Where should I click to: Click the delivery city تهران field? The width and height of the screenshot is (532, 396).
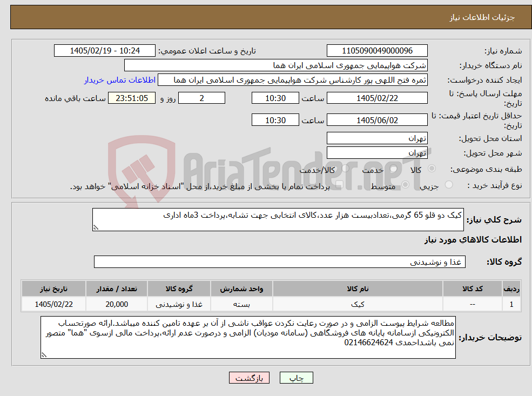377,153
